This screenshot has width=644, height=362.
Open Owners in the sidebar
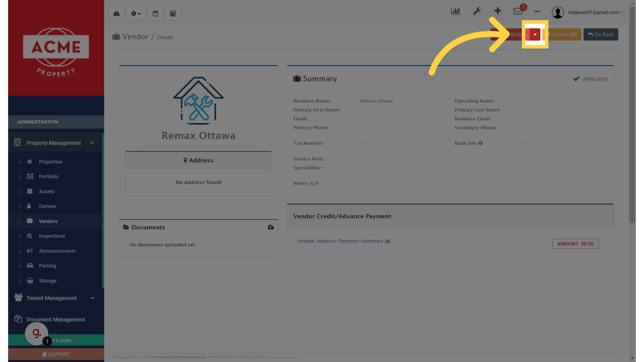(x=47, y=206)
